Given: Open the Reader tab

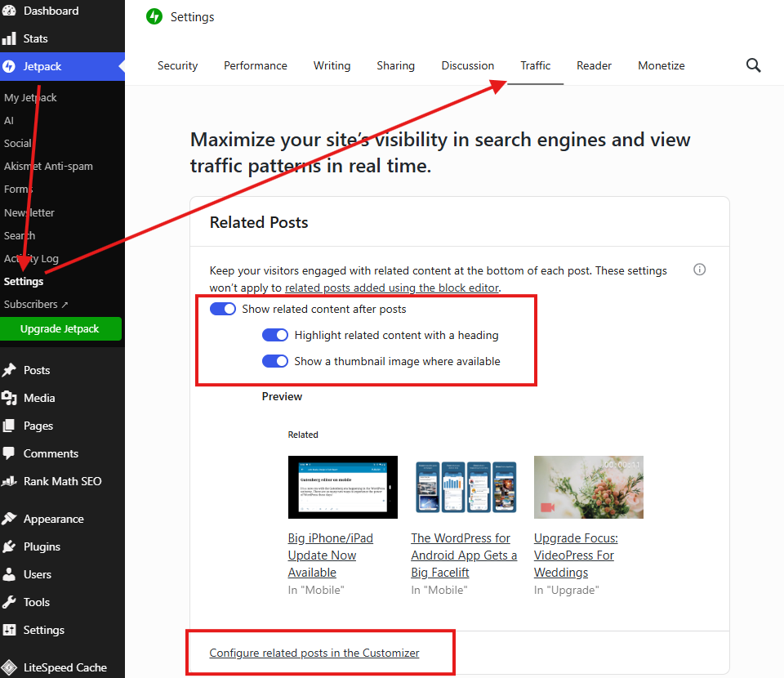Looking at the screenshot, I should pos(594,65).
